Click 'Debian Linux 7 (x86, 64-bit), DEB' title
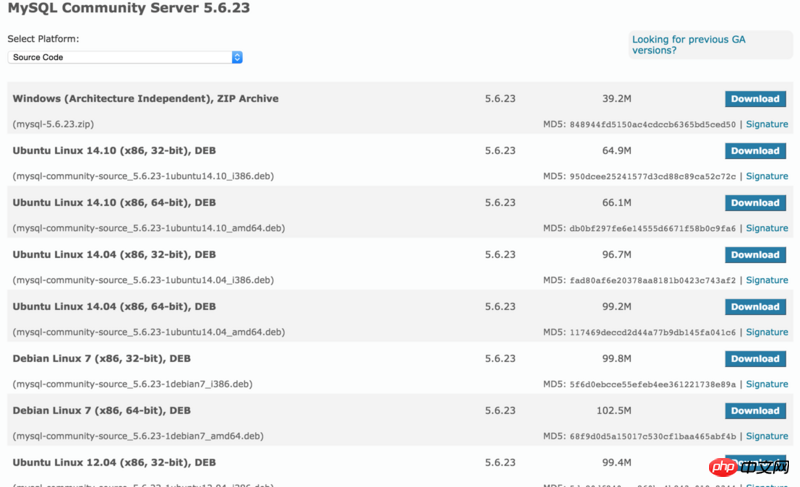Viewport: 800px width, 487px height. [x=102, y=411]
